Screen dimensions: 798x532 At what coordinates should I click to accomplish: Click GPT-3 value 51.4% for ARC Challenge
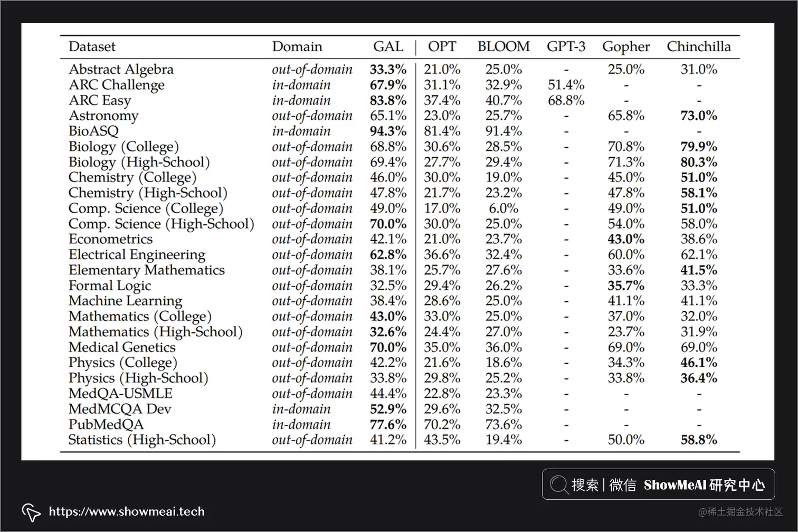[x=566, y=85]
